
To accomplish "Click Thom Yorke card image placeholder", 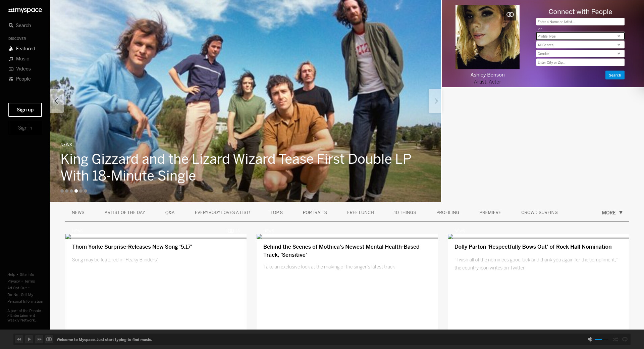I will coord(156,237).
